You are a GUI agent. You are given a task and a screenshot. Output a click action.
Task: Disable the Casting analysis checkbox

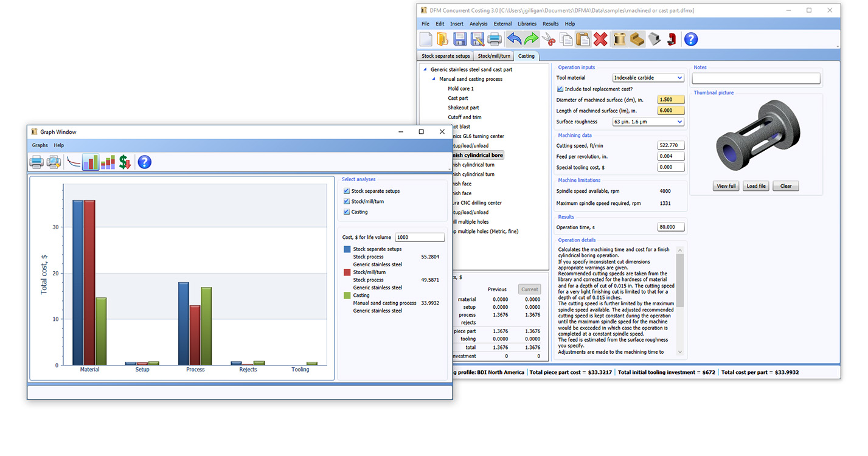pyautogui.click(x=348, y=212)
